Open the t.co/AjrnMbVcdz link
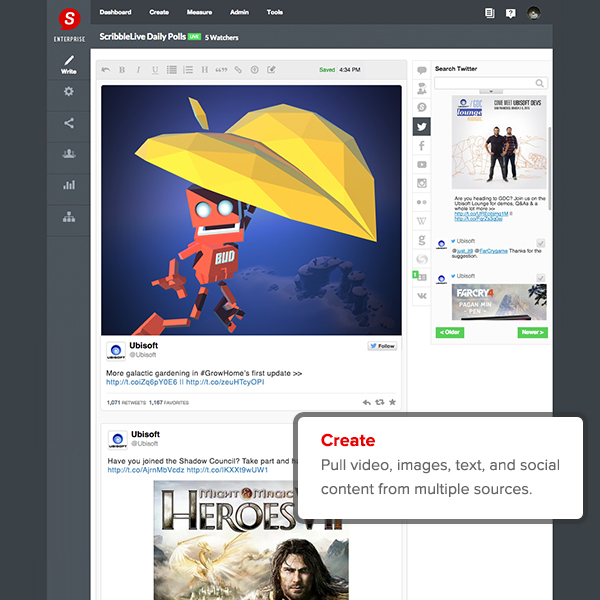 146,470
